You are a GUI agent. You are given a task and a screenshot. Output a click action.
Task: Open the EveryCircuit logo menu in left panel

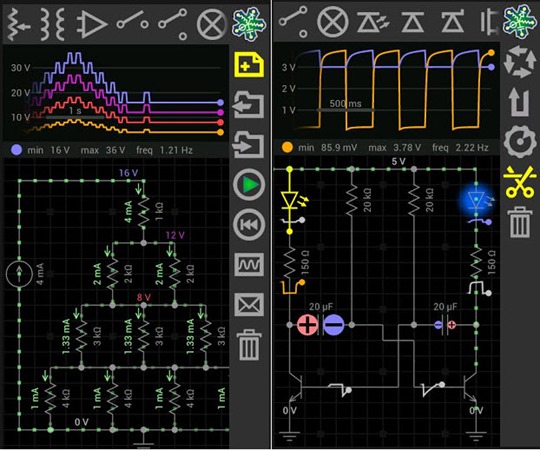249,24
